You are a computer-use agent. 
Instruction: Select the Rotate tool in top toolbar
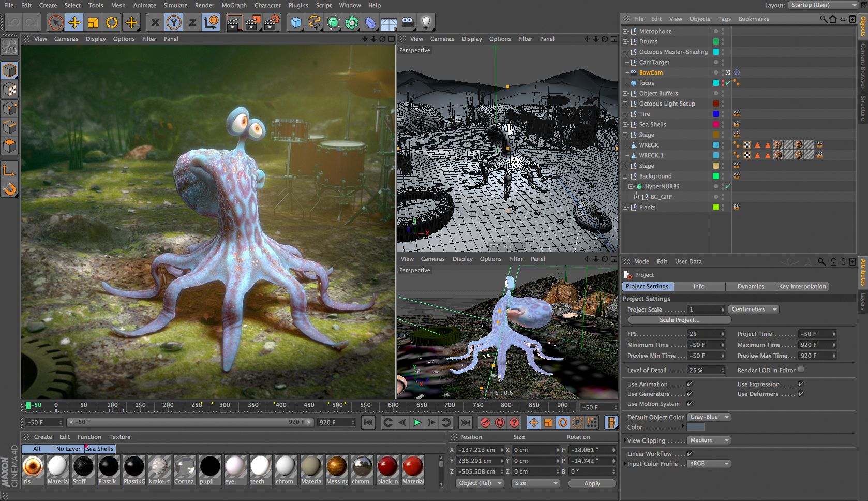pyautogui.click(x=112, y=22)
